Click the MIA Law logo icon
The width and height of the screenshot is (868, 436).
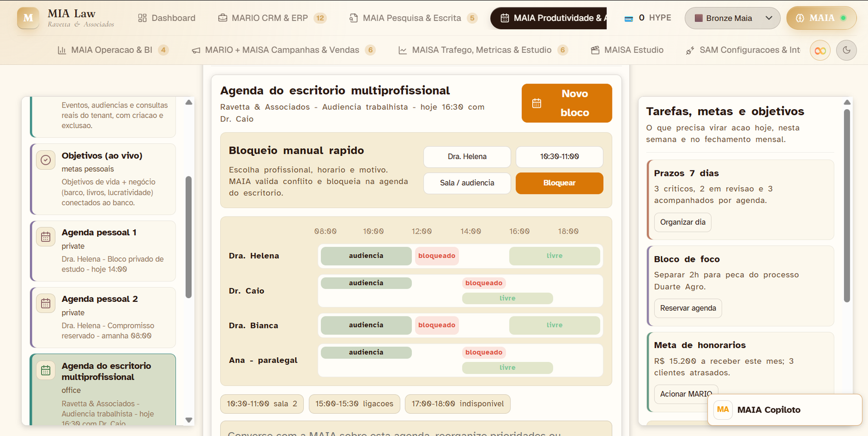(28, 18)
